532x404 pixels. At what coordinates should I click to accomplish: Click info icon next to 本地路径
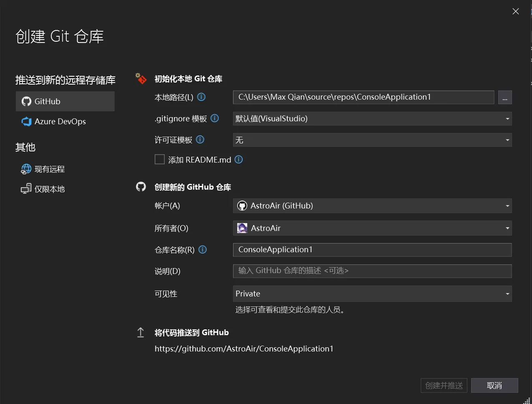tap(201, 97)
